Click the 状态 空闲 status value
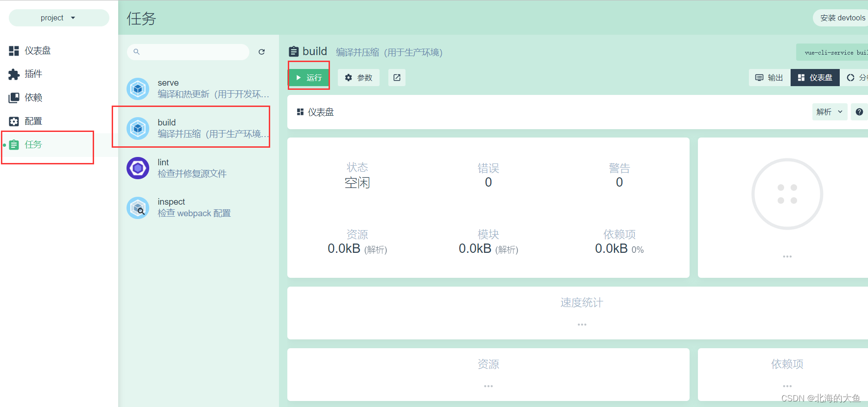868x407 pixels. [357, 183]
